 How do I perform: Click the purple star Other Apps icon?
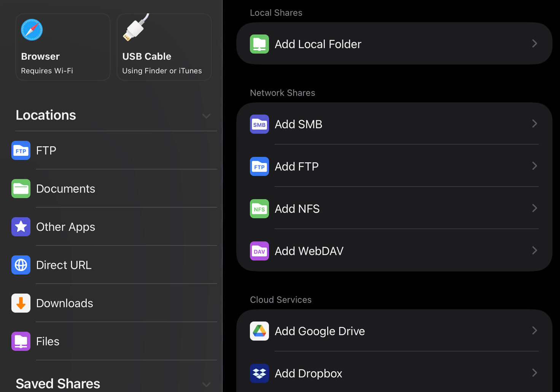(21, 227)
